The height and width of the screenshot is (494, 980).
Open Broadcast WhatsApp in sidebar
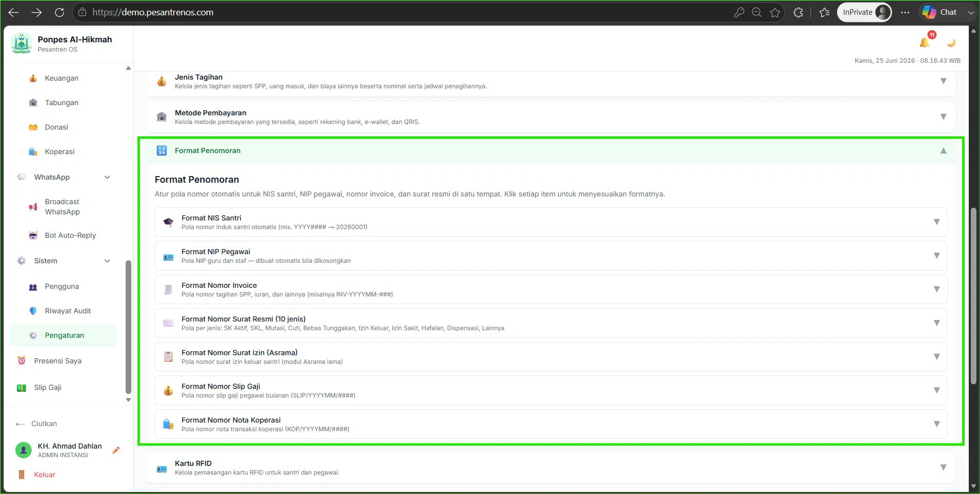click(x=62, y=207)
